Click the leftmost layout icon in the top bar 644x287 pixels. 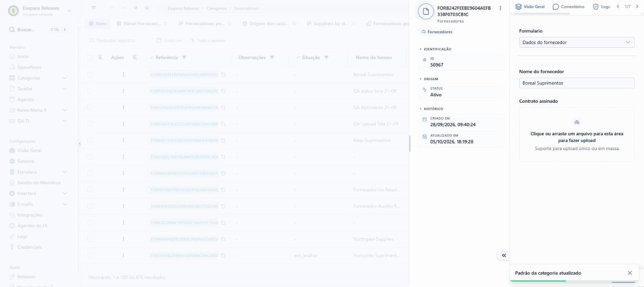click(x=94, y=8)
